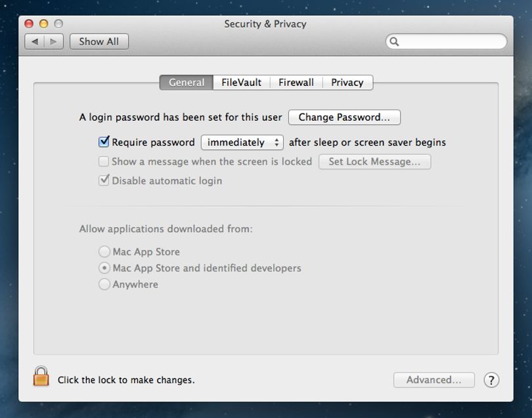
Task: Open the Advanced settings button
Action: coord(434,380)
